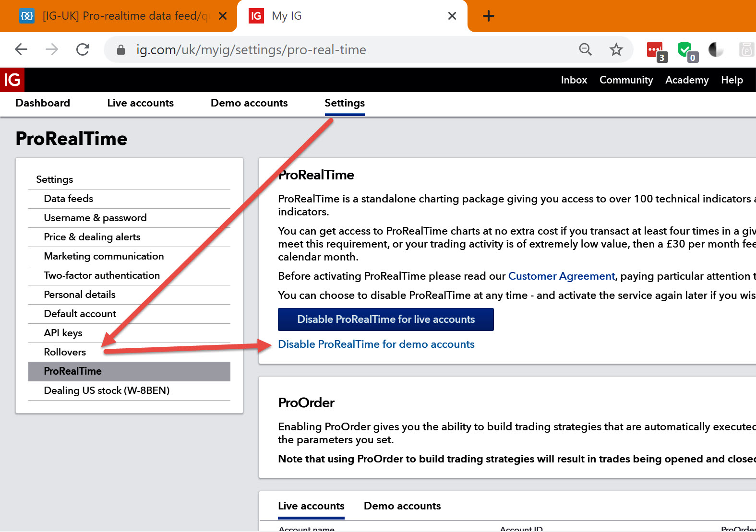Go back to the previous page
Viewport: 756px width, 532px height.
[21, 49]
